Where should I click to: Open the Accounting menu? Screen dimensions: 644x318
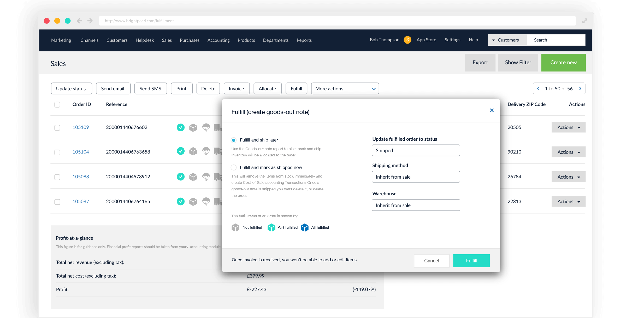click(x=218, y=40)
